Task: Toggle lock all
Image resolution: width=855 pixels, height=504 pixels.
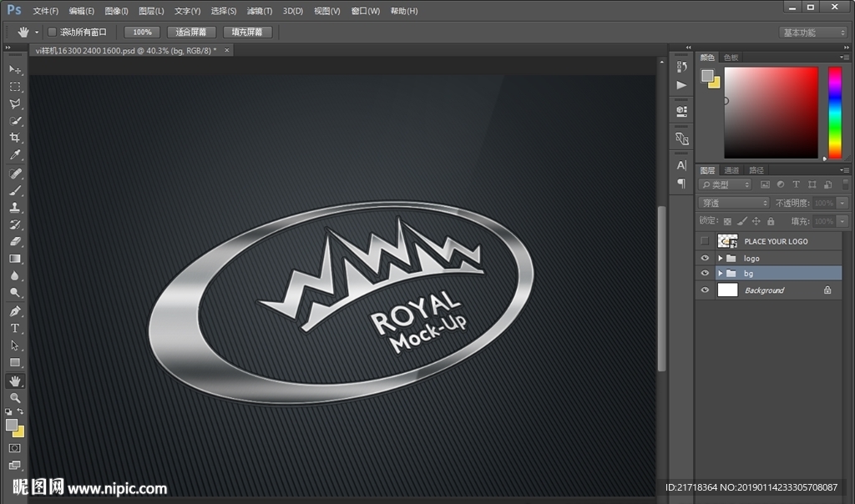Action: tap(771, 221)
